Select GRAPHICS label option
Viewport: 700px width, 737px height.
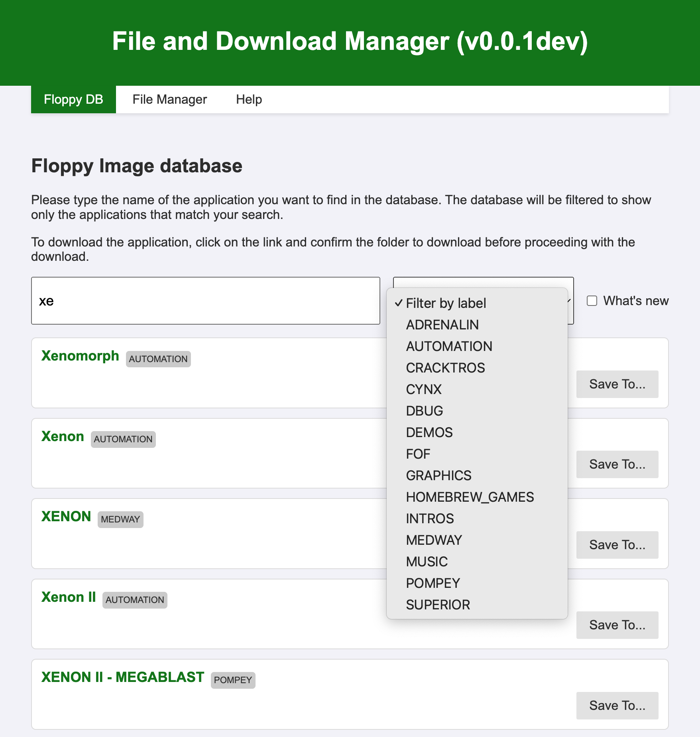pos(477,475)
